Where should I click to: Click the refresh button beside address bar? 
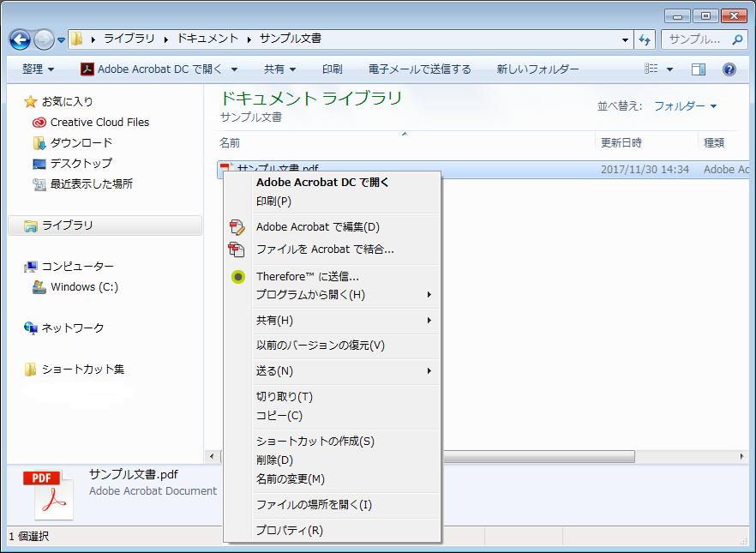(x=645, y=40)
